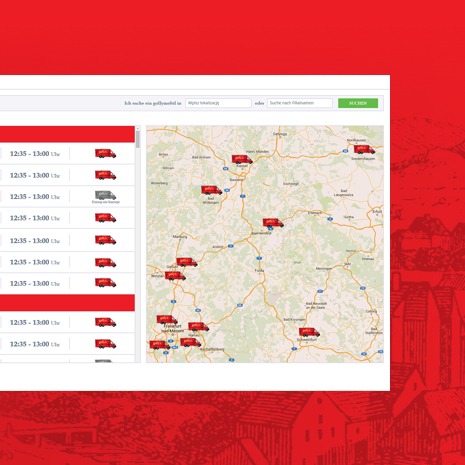Click Bad Langensalza label on map
This screenshot has width=465, height=465.
(x=344, y=193)
